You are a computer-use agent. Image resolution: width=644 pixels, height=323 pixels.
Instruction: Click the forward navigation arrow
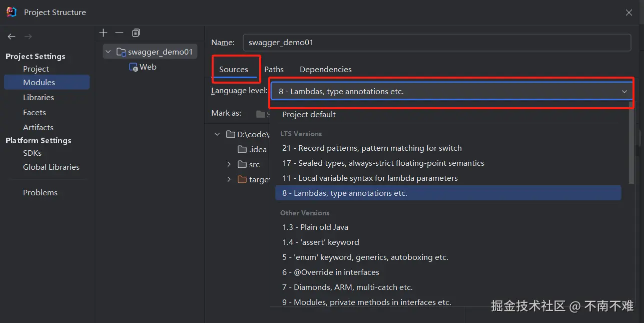coord(28,37)
